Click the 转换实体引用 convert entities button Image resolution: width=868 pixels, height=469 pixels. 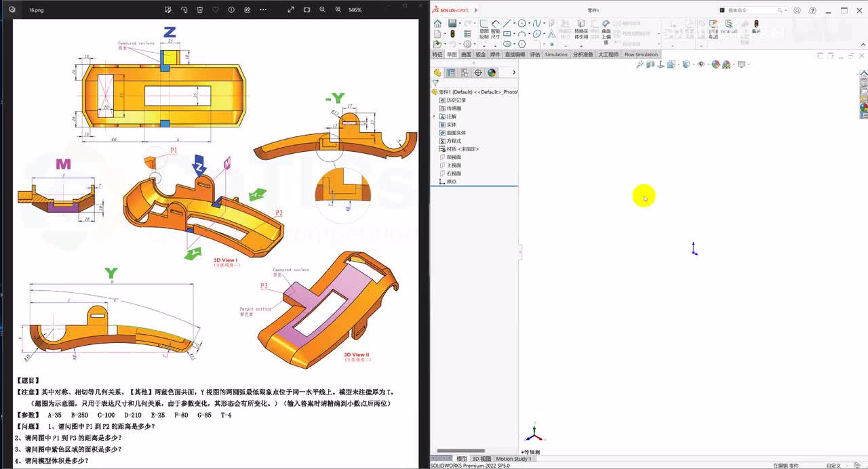(x=581, y=30)
